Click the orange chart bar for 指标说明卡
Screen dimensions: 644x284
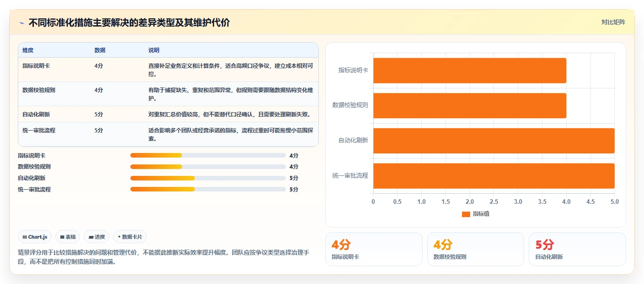pos(470,71)
